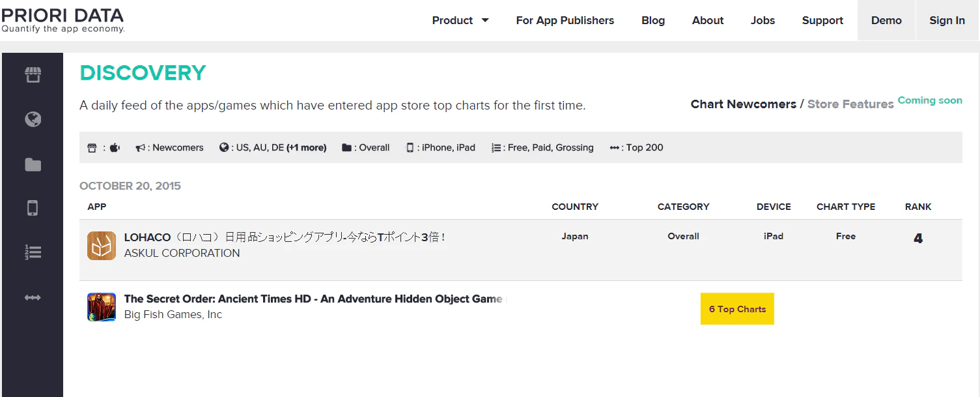Click the store icon in the filter bar

tap(92, 148)
